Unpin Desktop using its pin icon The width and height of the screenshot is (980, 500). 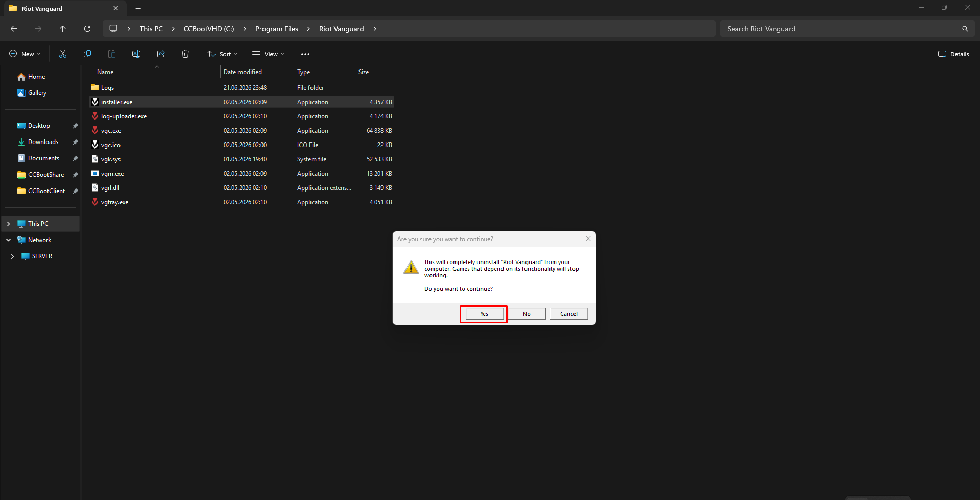tap(75, 126)
